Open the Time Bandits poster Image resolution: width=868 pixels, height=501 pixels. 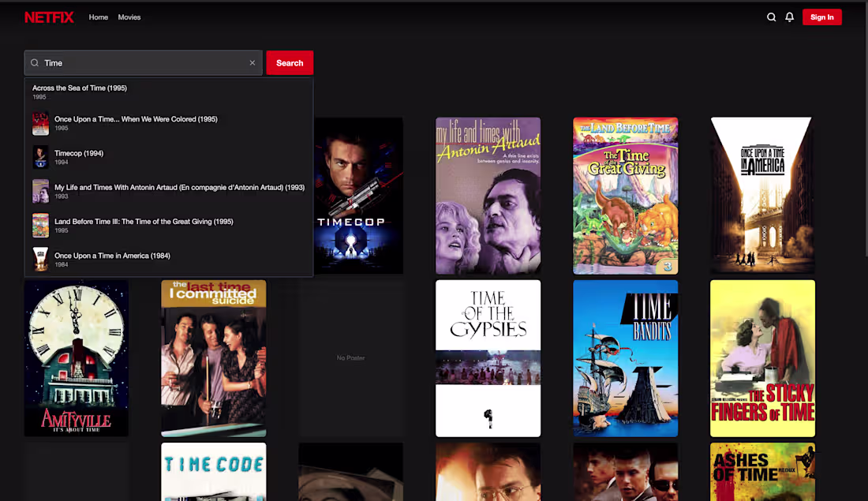tap(626, 358)
